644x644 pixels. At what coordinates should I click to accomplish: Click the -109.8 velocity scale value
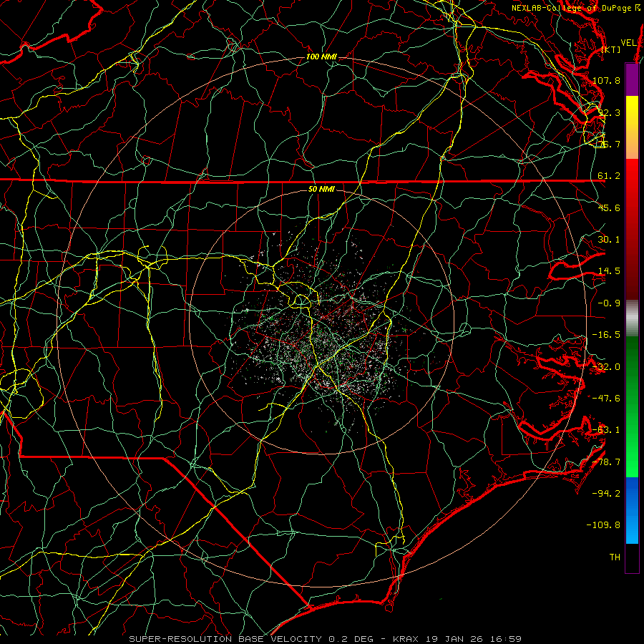[604, 525]
